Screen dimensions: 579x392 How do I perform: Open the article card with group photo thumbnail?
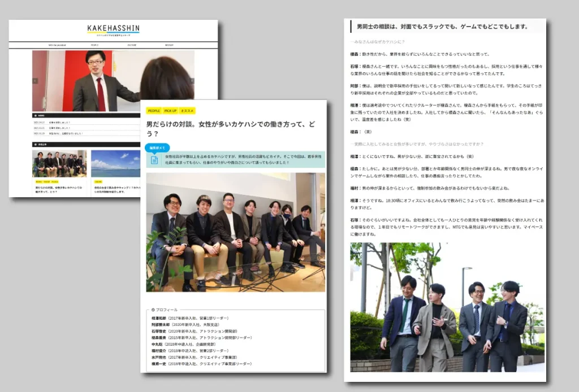[59, 164]
